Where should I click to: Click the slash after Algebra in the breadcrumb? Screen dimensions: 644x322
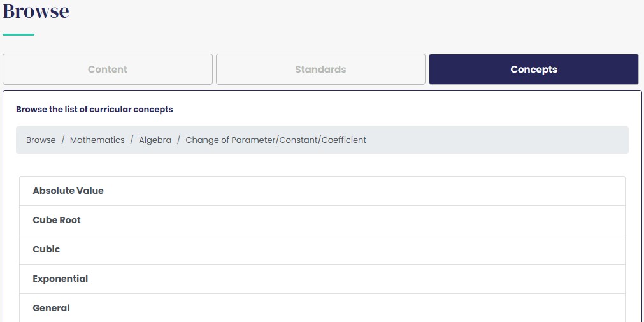pyautogui.click(x=179, y=140)
